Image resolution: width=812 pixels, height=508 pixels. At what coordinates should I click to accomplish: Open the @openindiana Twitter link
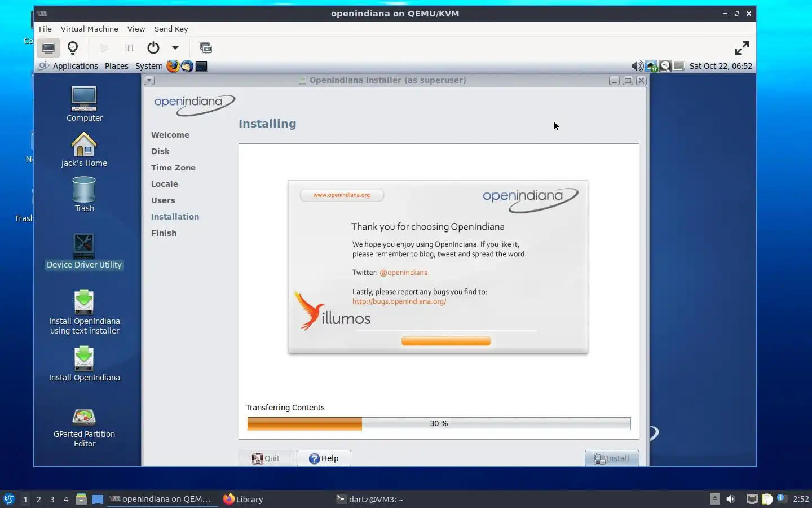tap(403, 273)
